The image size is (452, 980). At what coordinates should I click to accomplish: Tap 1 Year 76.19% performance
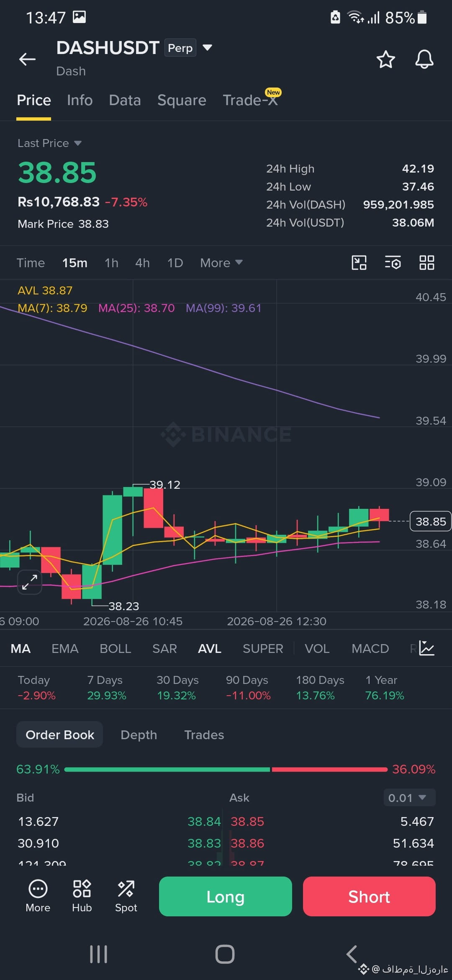coord(385,688)
